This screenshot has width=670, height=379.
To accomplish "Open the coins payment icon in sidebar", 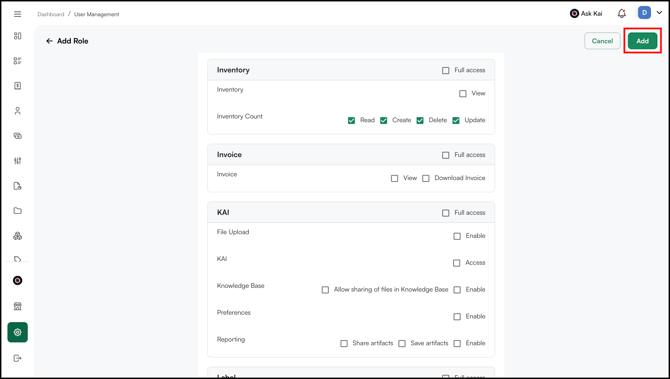I will 18,136.
